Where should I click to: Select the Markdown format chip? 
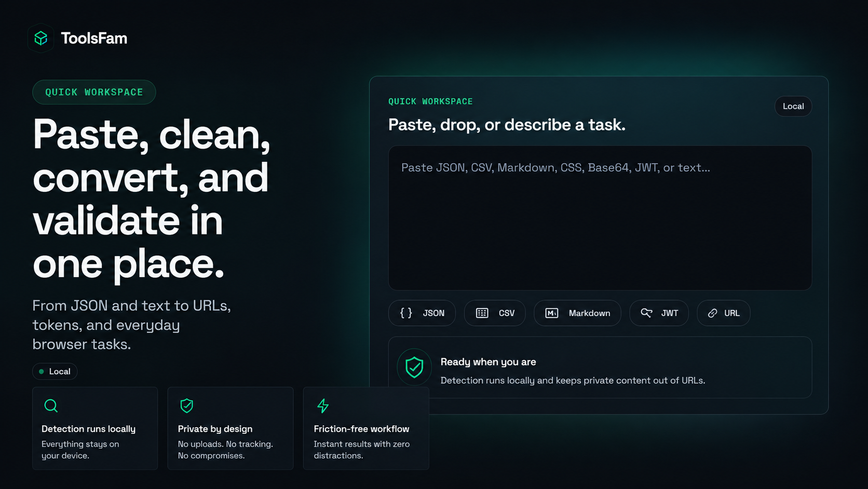[x=577, y=313]
